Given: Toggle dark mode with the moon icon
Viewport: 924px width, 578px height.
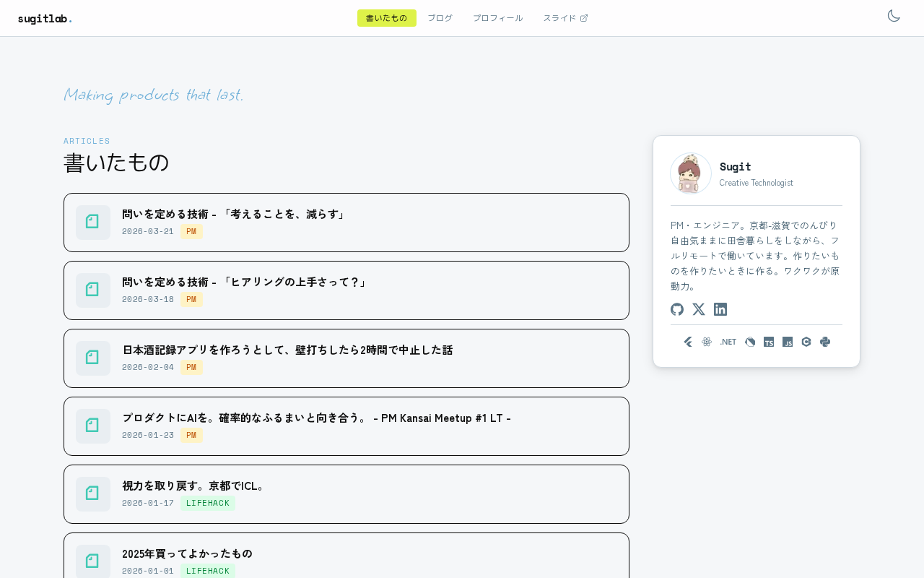Looking at the screenshot, I should (x=894, y=16).
